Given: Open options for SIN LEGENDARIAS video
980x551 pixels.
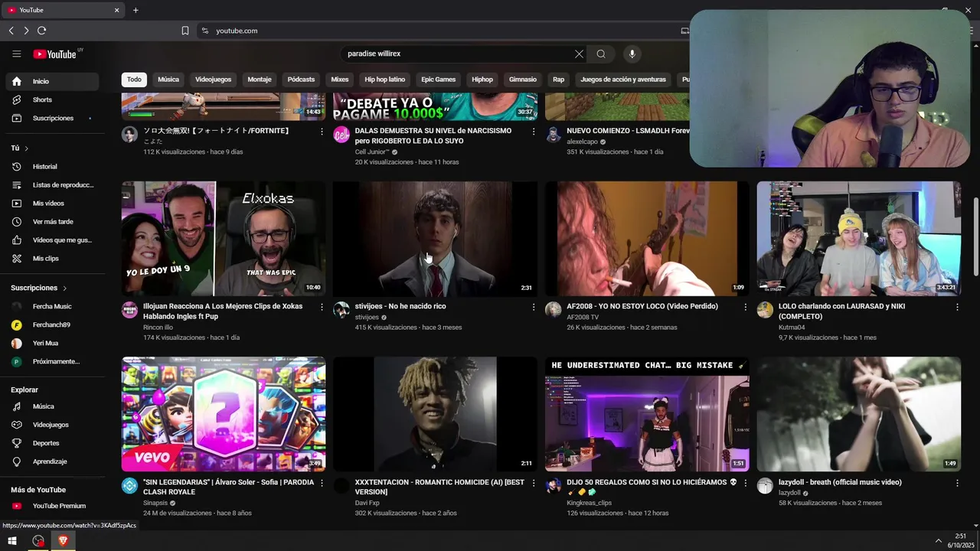Looking at the screenshot, I should (x=322, y=483).
